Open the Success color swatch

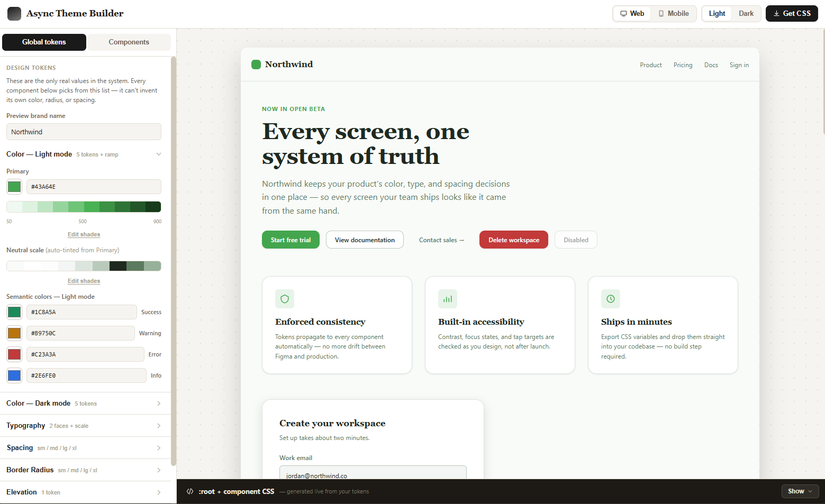point(14,312)
